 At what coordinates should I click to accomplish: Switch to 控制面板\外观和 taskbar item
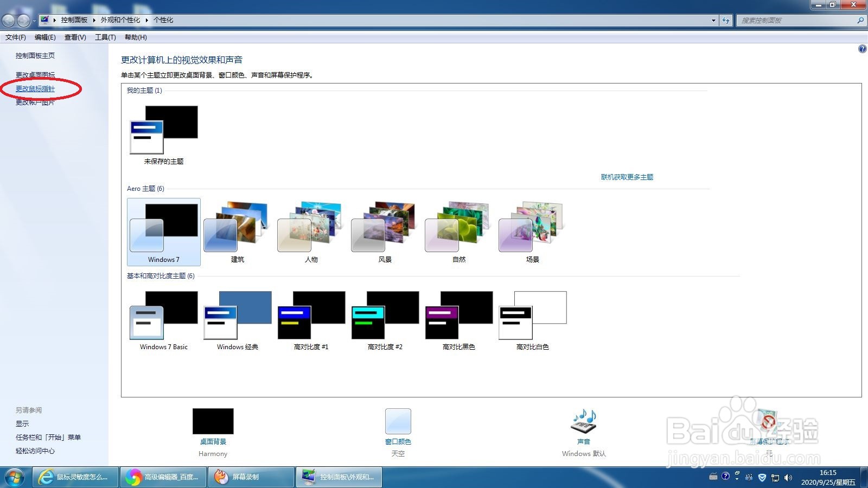coord(339,477)
